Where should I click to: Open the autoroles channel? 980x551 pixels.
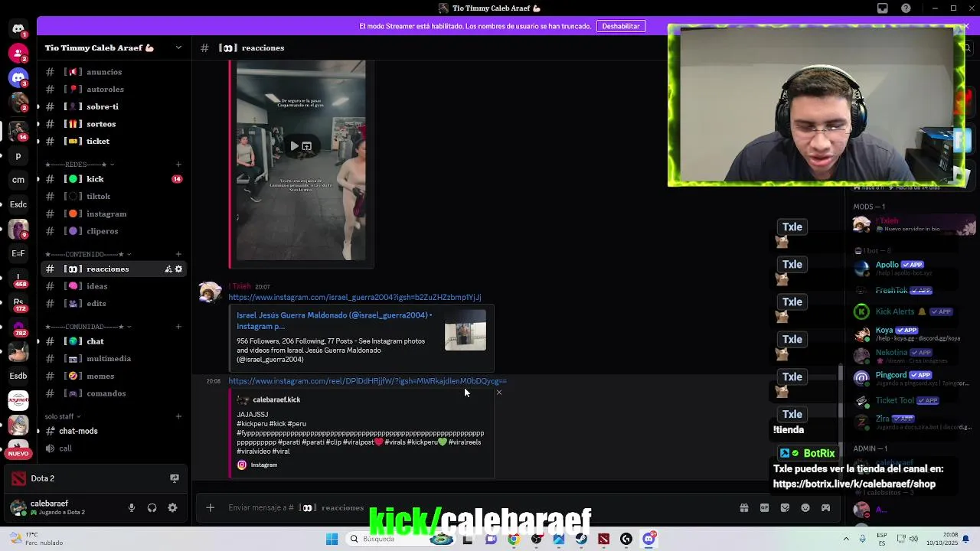[114, 90]
